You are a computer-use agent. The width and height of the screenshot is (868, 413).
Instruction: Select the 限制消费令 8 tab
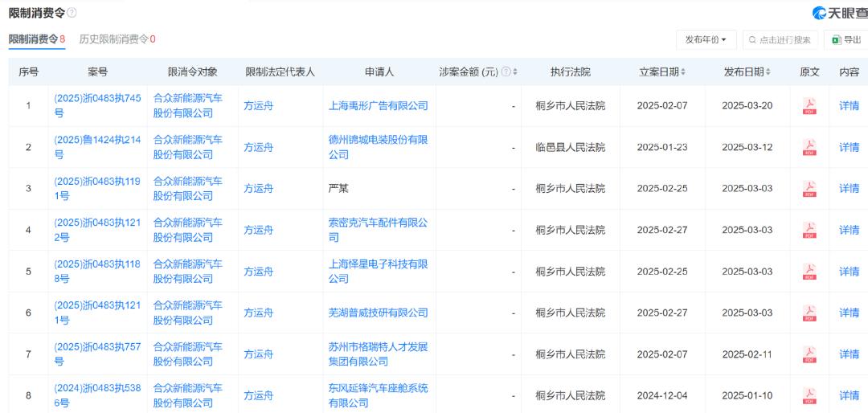(36, 39)
